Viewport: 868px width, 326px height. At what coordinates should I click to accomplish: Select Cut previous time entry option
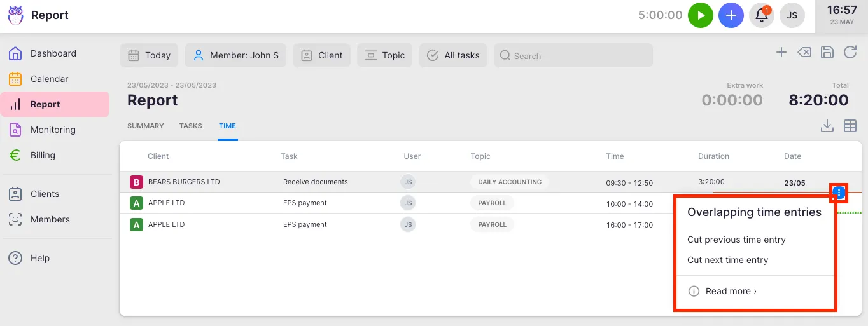736,240
